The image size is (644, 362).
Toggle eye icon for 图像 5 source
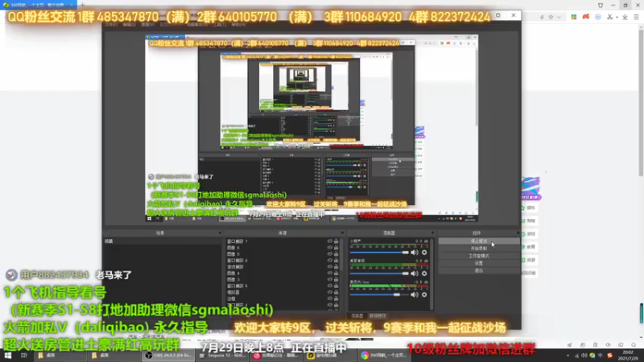(x=330, y=254)
